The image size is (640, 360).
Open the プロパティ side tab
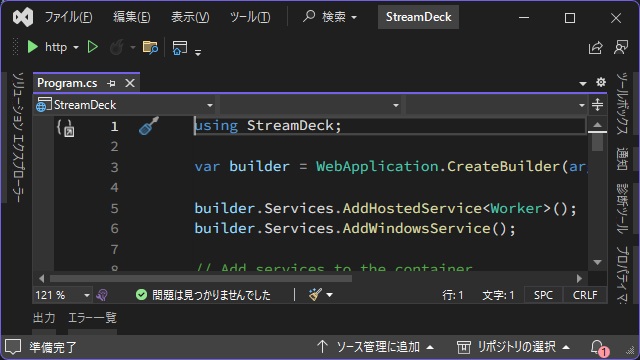[x=622, y=274]
